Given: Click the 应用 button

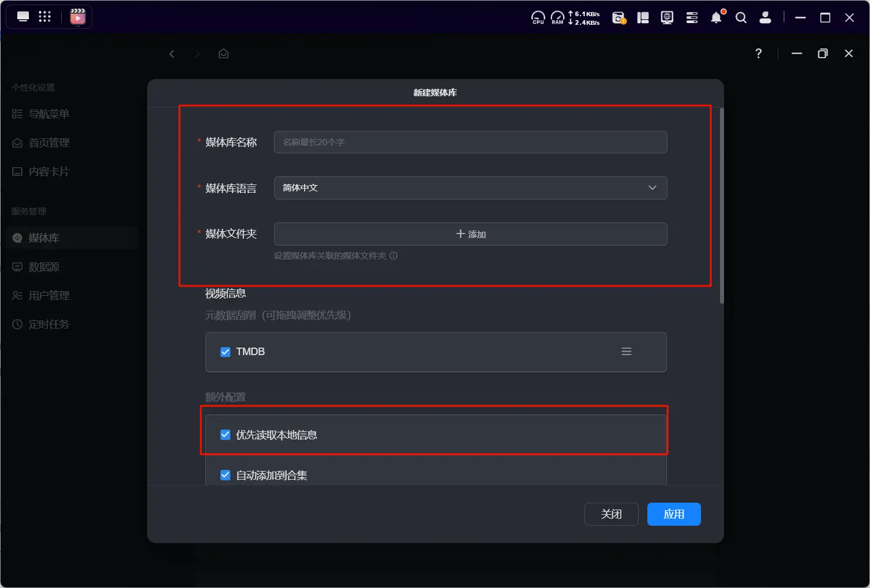Looking at the screenshot, I should coord(673,514).
